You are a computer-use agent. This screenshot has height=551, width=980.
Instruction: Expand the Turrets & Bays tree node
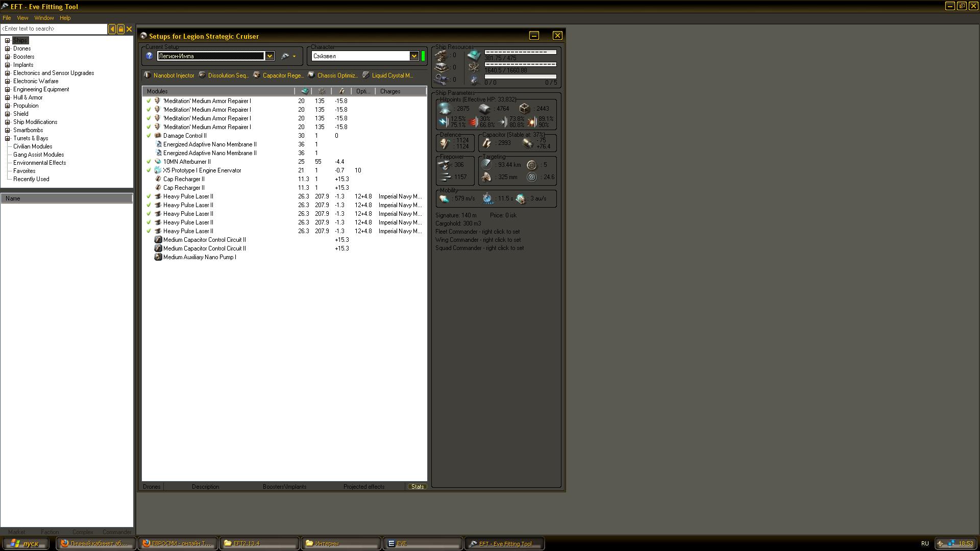pos(8,138)
